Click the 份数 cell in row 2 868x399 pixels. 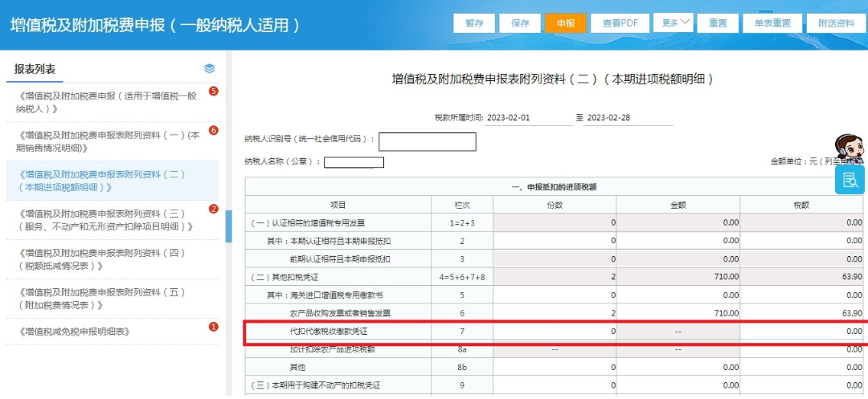click(x=554, y=241)
